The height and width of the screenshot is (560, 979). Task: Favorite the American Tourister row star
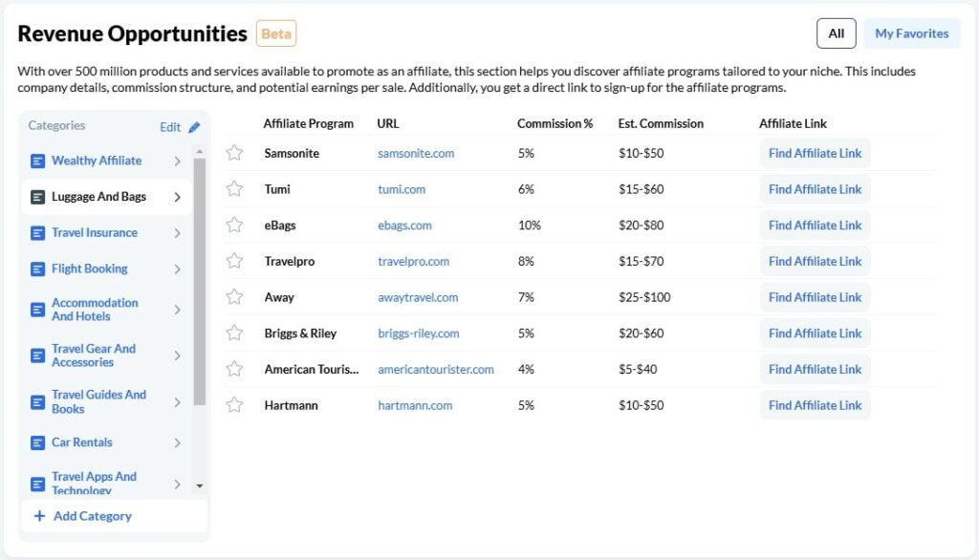[234, 369]
